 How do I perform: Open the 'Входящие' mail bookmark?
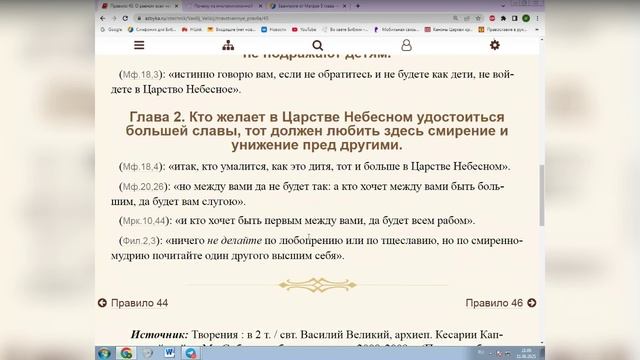pos(231,29)
